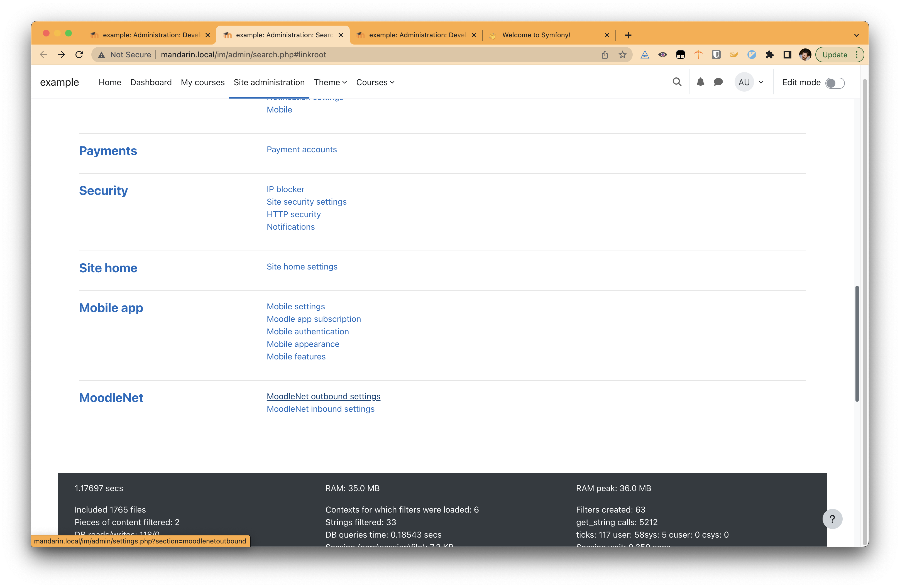Open MoodleNet inbound settings link
The height and width of the screenshot is (588, 900).
pos(320,409)
